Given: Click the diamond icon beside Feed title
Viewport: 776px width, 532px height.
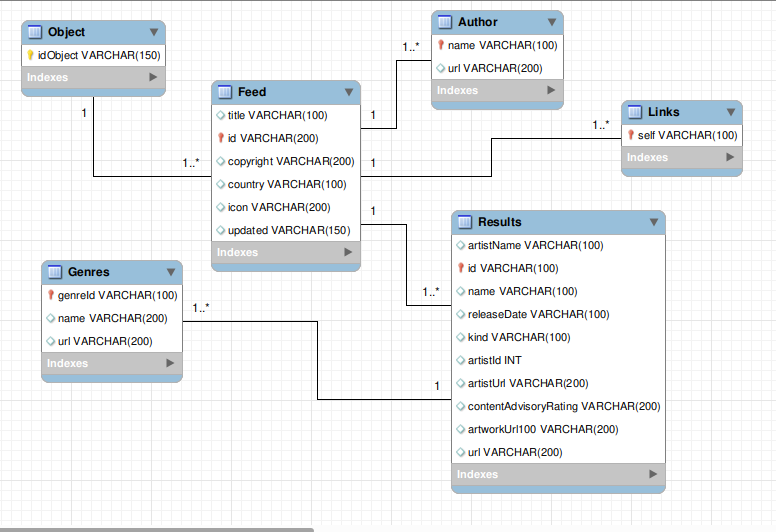Looking at the screenshot, I should pos(221,115).
